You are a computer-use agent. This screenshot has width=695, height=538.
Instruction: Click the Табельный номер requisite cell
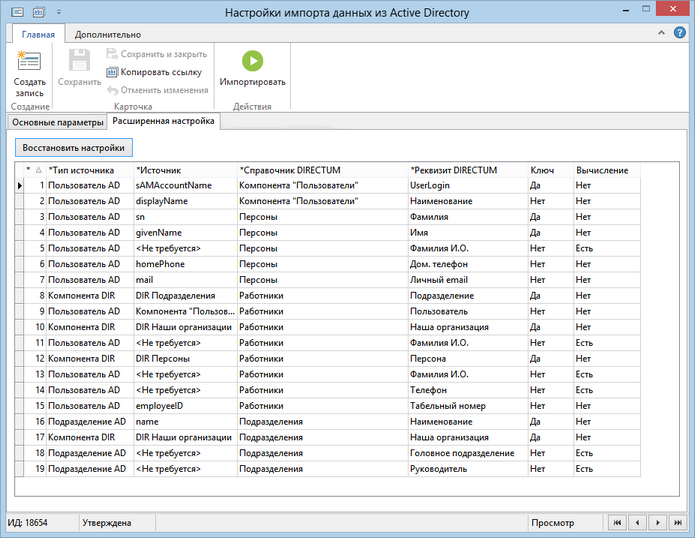tap(468, 406)
